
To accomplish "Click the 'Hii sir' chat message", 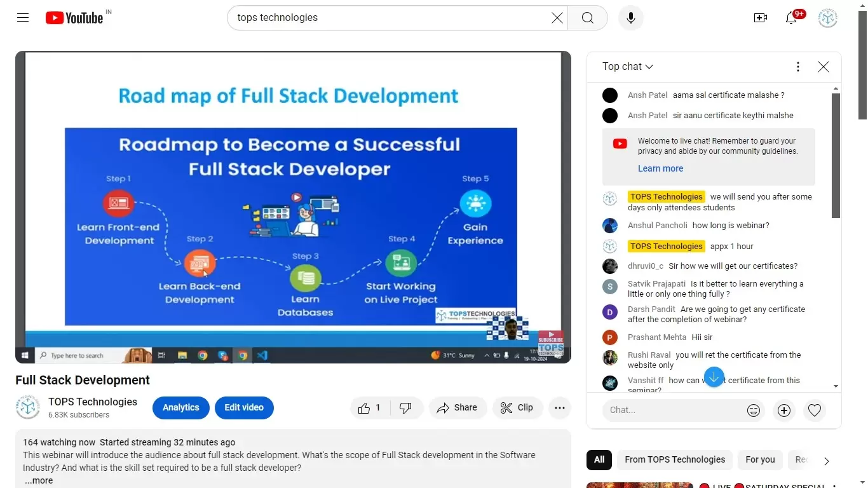I will pyautogui.click(x=702, y=337).
